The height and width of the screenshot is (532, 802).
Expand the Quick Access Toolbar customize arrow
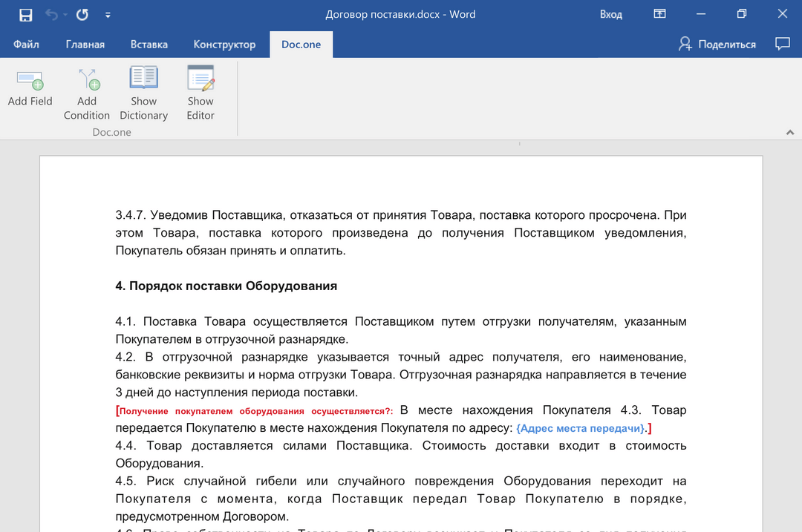point(108,15)
